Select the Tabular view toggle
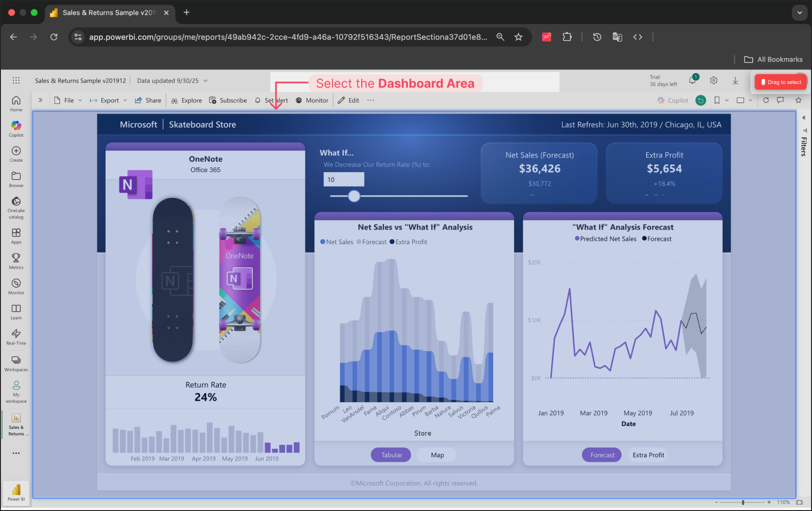 coord(391,455)
